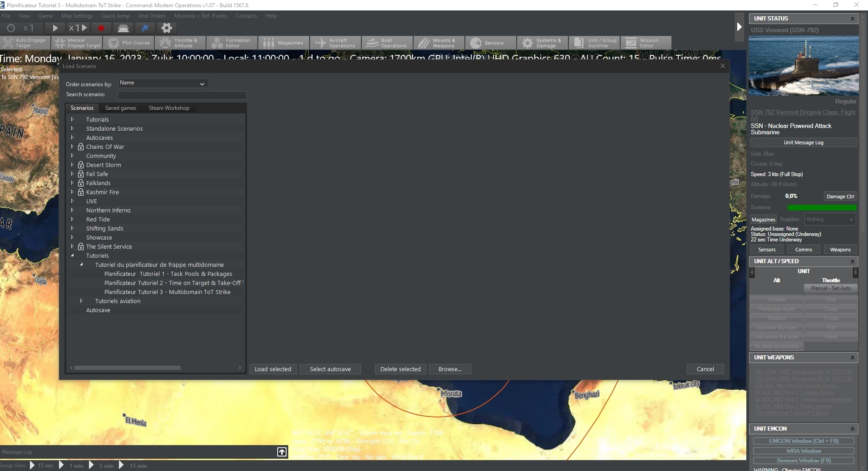Open the File menu

(x=6, y=16)
